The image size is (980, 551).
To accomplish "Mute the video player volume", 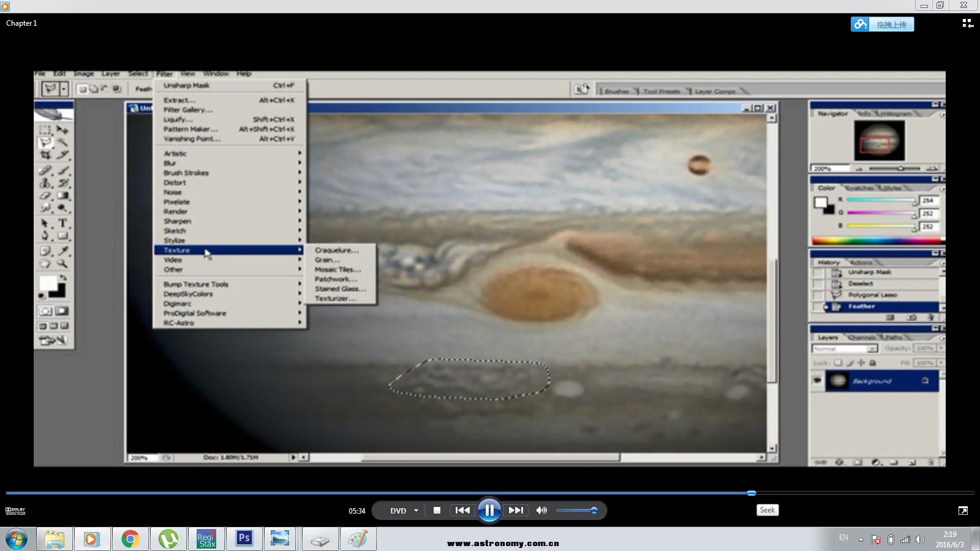I will coord(541,511).
